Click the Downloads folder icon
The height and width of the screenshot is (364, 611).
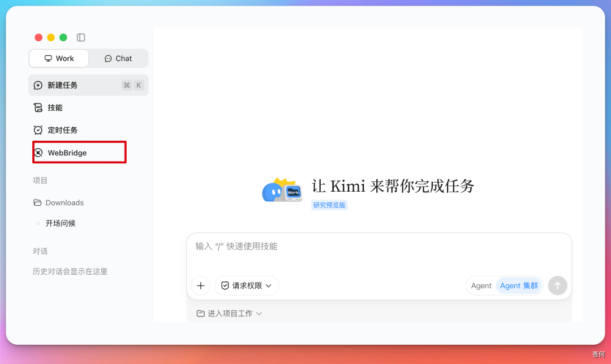37,202
